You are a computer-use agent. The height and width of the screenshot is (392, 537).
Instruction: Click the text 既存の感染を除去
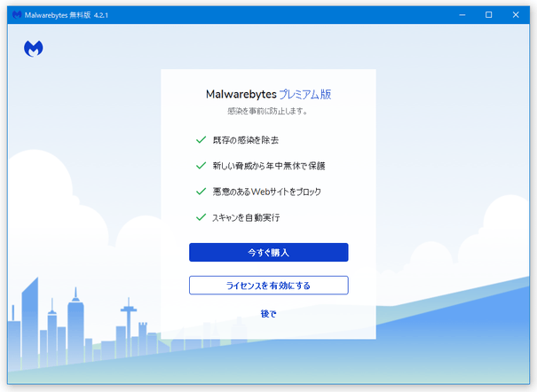[x=246, y=140]
